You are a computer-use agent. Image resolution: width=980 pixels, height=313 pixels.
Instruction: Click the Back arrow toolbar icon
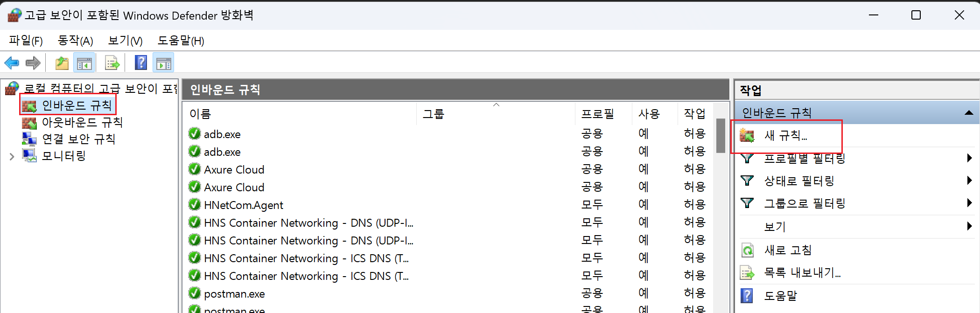[12, 63]
